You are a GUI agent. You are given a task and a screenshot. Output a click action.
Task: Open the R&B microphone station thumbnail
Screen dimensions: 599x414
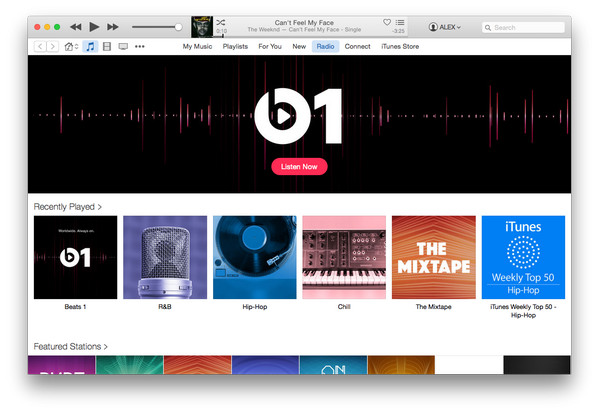165,257
